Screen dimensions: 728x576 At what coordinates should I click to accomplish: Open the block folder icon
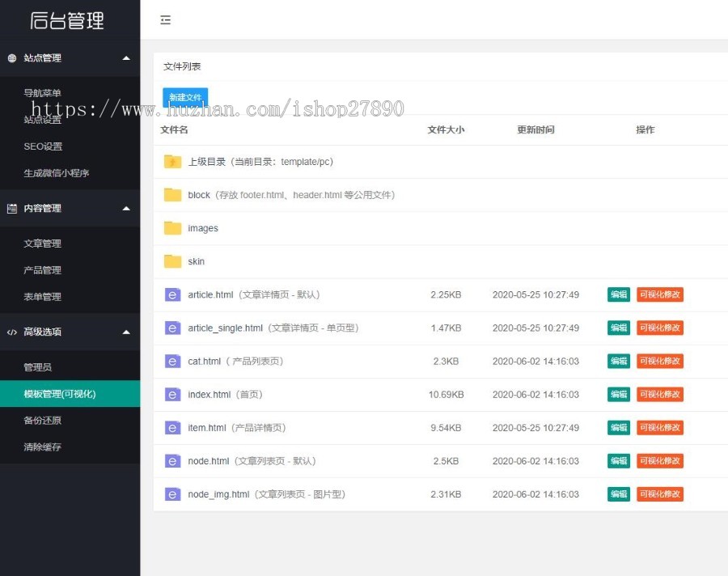[x=173, y=195]
